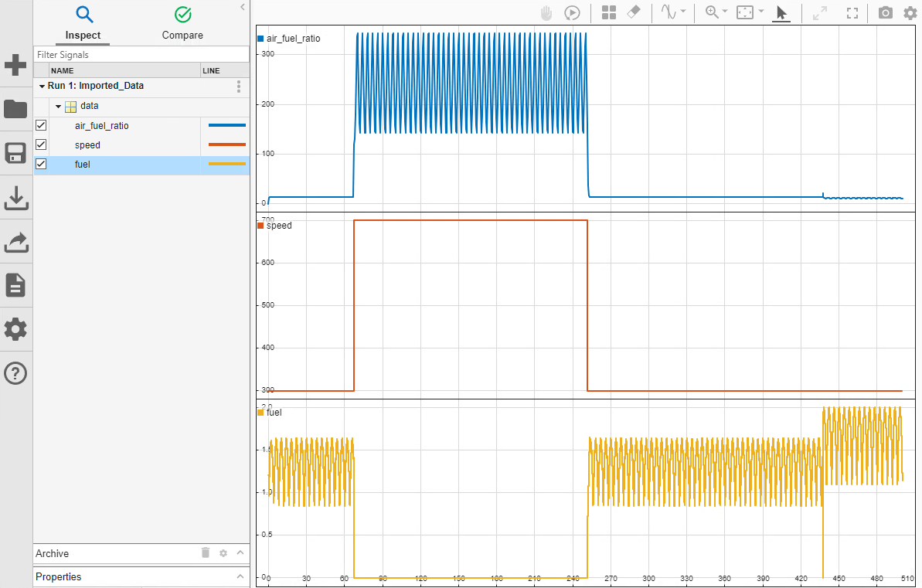Open the Report document icon
Image resolution: width=922 pixels, height=588 pixels.
tap(15, 285)
